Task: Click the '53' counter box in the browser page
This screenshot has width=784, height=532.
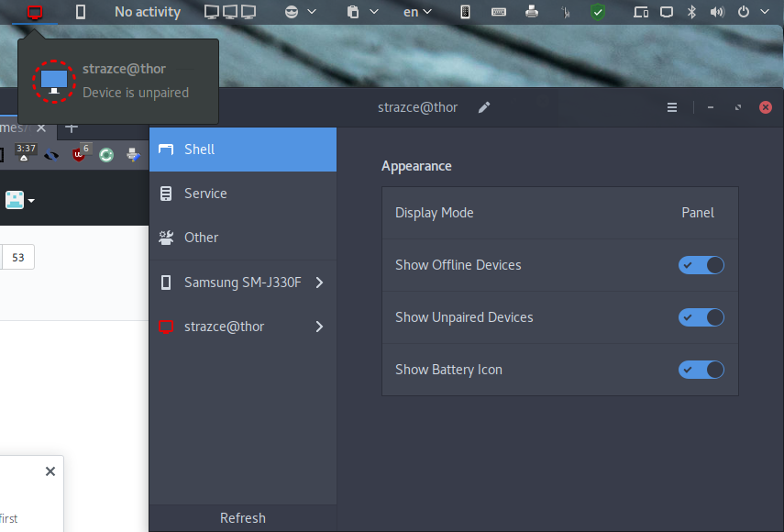Action: (x=18, y=258)
